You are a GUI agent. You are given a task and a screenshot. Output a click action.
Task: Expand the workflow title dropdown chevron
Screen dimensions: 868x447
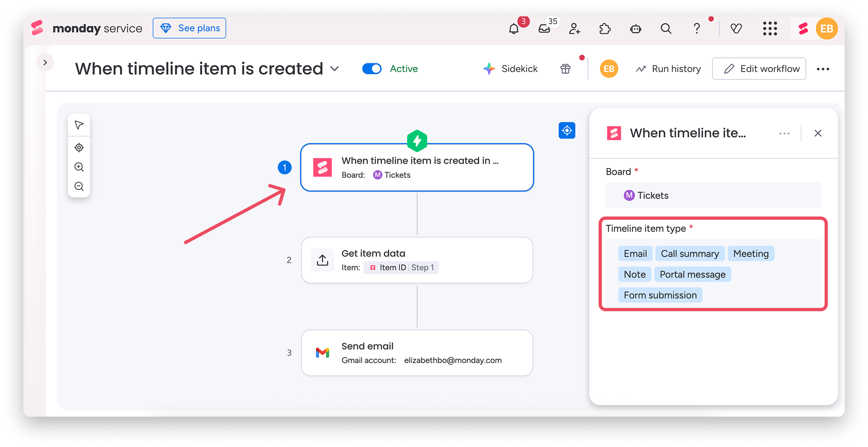335,69
